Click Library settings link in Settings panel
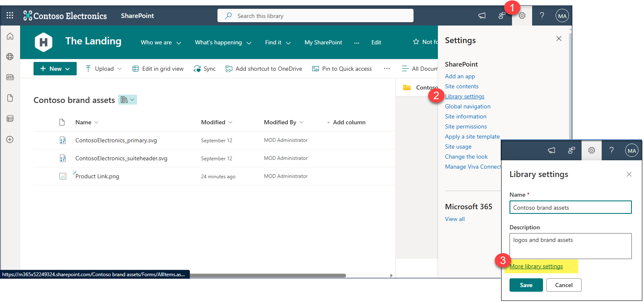Image resolution: width=644 pixels, height=303 pixels. 464,96
